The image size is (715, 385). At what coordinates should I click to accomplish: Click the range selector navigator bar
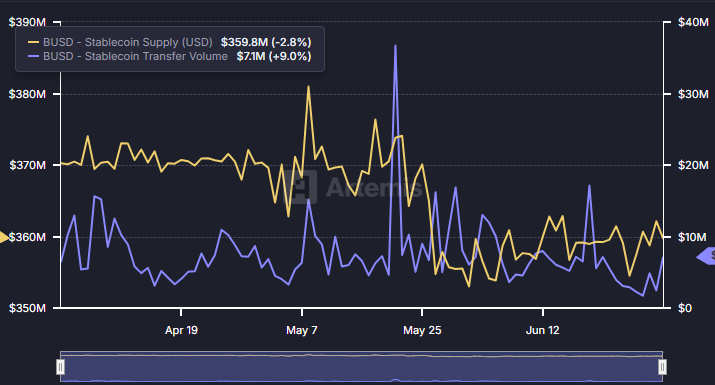coord(361,366)
